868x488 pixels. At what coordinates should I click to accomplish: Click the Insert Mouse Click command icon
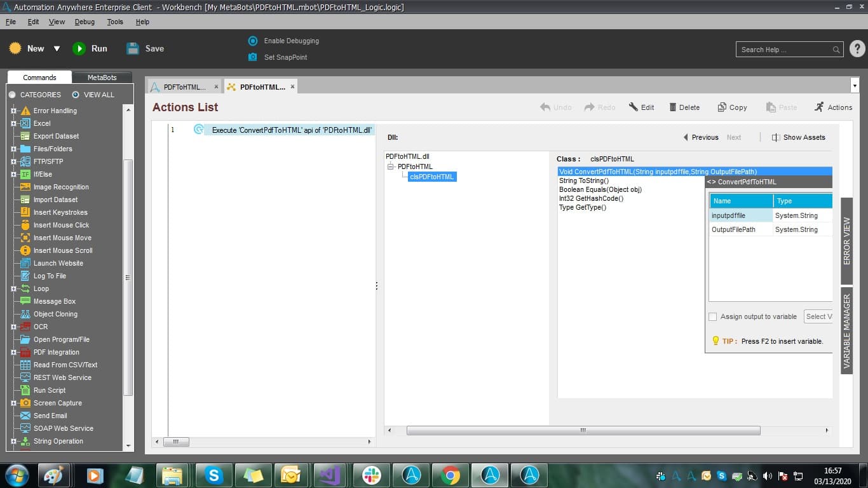coord(25,225)
